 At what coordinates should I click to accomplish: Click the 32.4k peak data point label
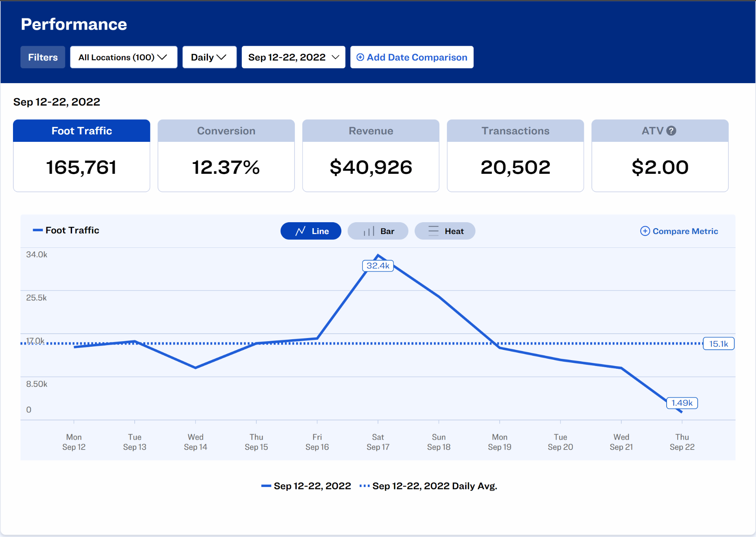pos(378,266)
